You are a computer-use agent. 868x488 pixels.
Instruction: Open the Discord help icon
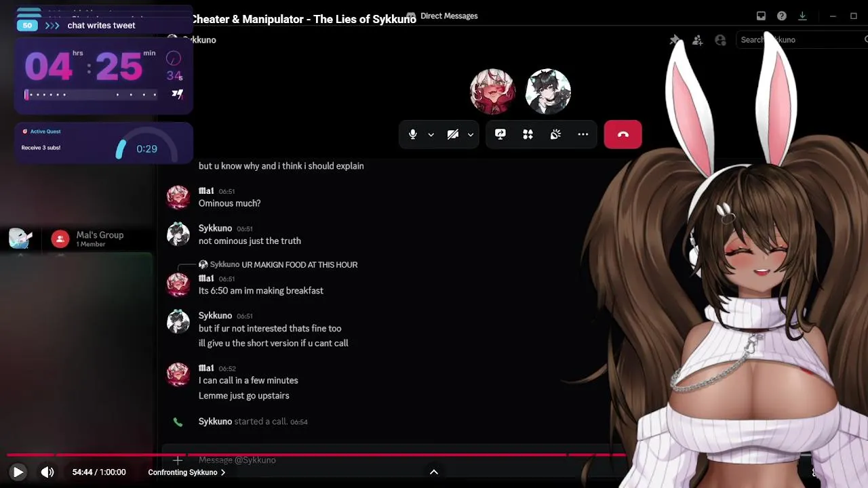(x=782, y=16)
